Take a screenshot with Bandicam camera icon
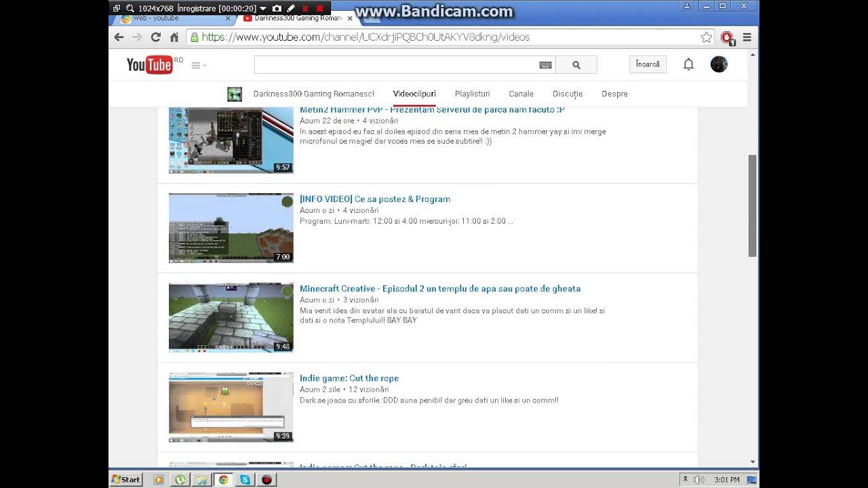This screenshot has width=868, height=488. [x=277, y=8]
